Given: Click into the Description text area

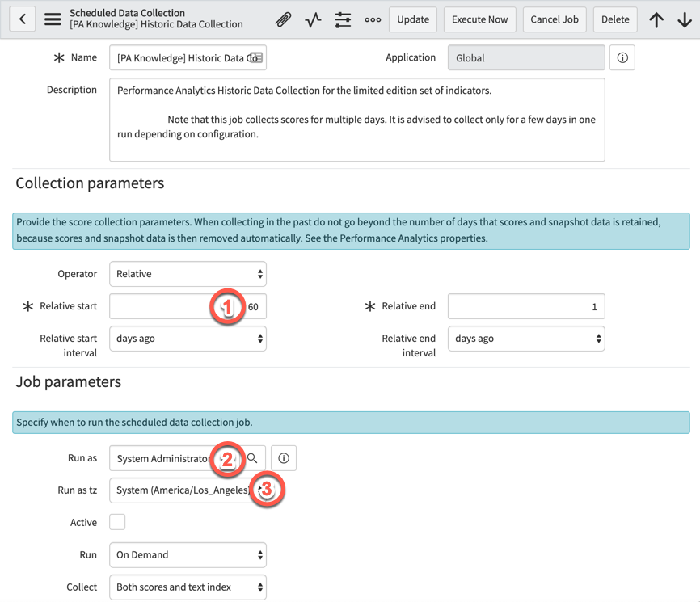Looking at the screenshot, I should (x=357, y=120).
